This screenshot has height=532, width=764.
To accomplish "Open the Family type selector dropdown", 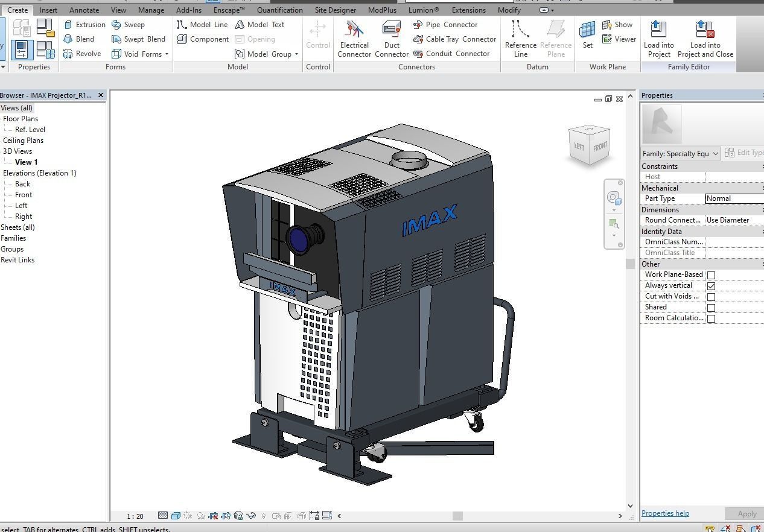I will 681,154.
